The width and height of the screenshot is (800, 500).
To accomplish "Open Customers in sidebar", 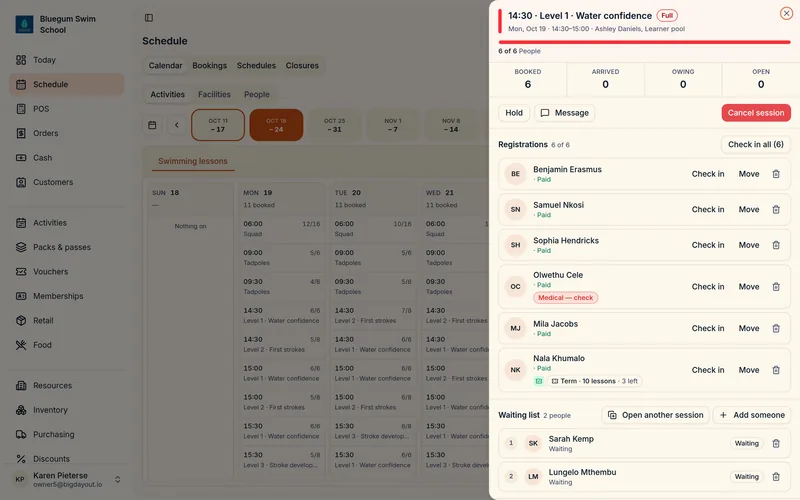I will [66, 182].
